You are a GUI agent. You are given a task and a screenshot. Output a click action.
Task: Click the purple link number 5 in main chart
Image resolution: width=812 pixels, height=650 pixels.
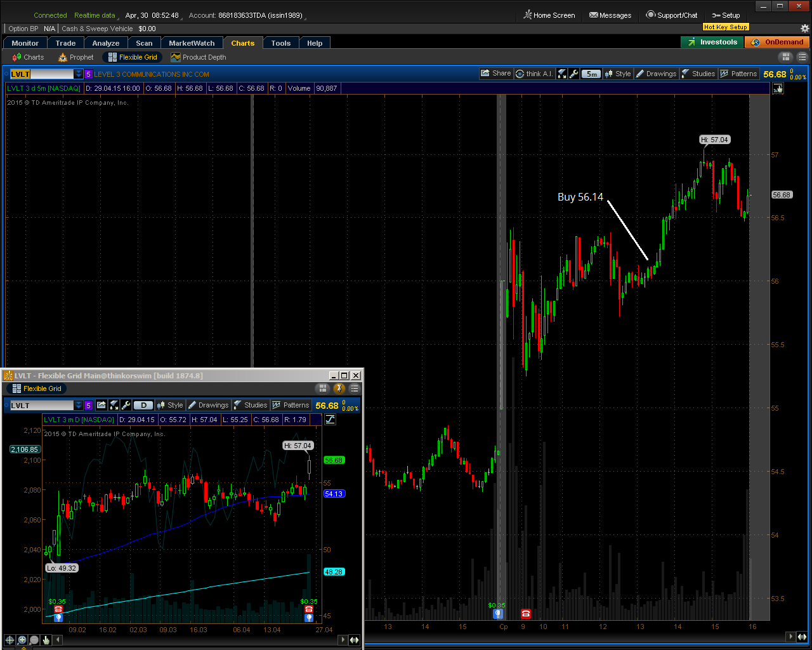tap(88, 74)
